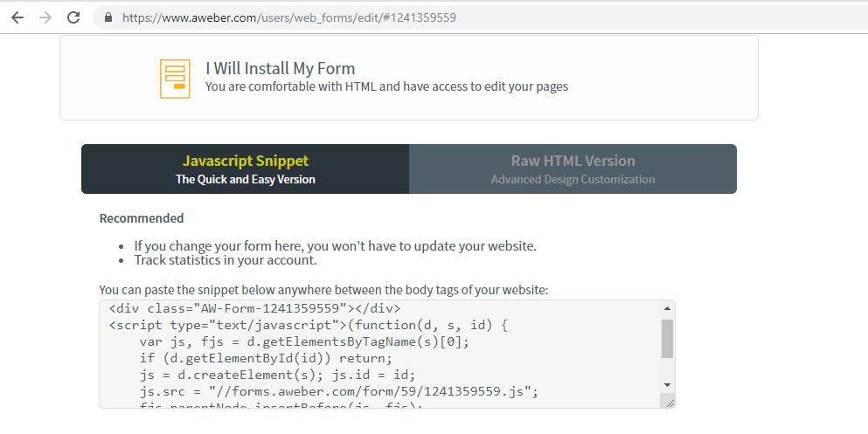Click the 'if (d.getElementById(id)) return;' line
The width and height of the screenshot is (868, 434).
point(266,358)
